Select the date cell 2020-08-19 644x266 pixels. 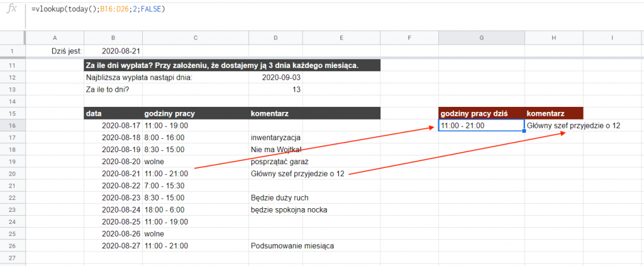click(113, 150)
